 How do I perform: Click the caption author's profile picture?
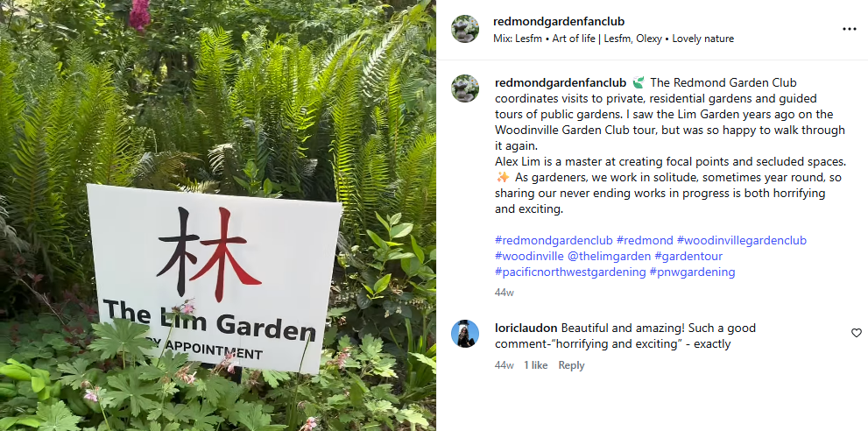click(465, 88)
